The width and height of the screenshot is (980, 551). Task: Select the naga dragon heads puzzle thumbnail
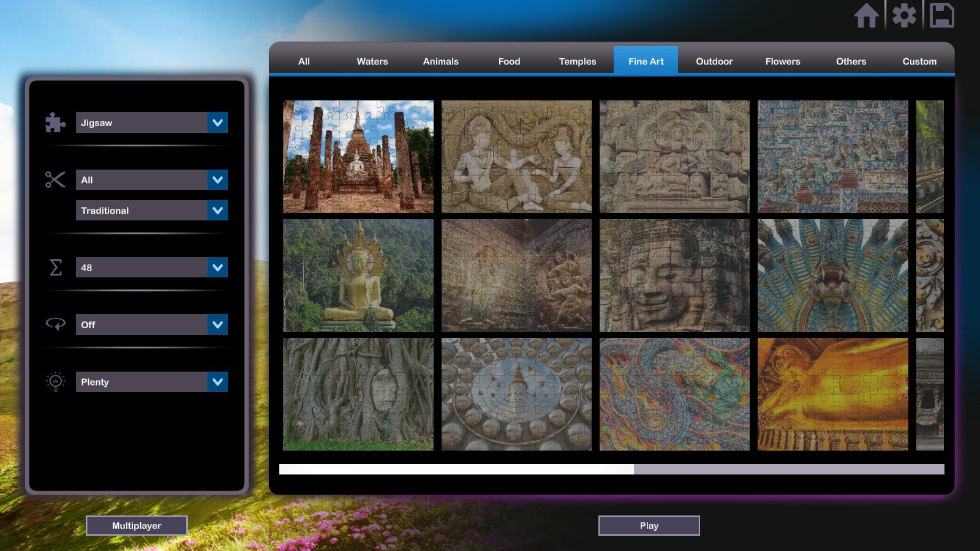point(833,275)
